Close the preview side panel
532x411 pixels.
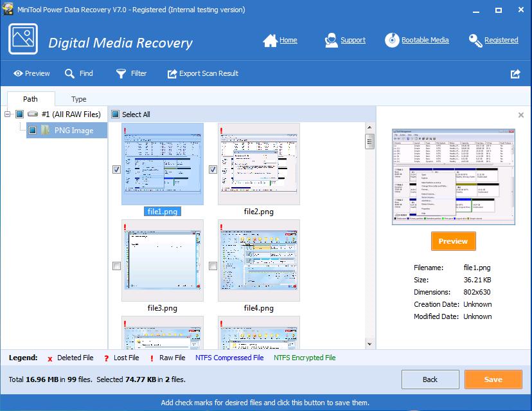[521, 115]
